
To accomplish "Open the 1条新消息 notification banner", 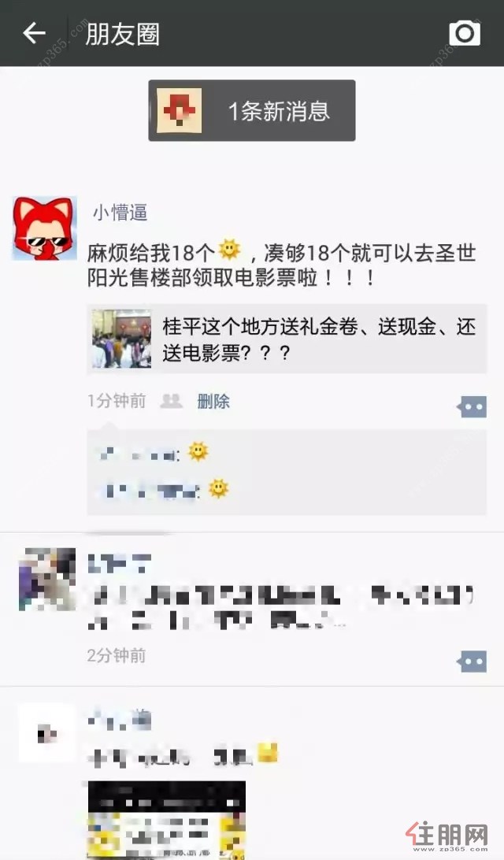I will [252, 110].
